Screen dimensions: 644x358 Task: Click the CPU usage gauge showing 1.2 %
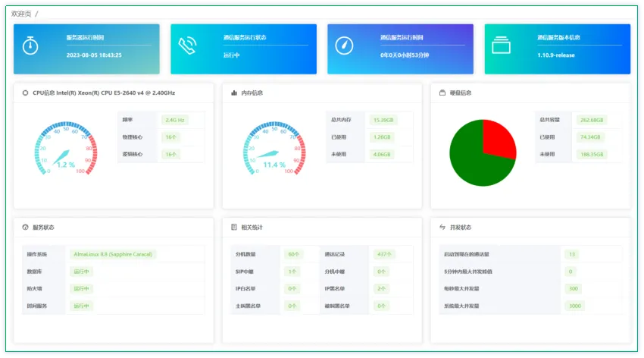[x=66, y=149]
